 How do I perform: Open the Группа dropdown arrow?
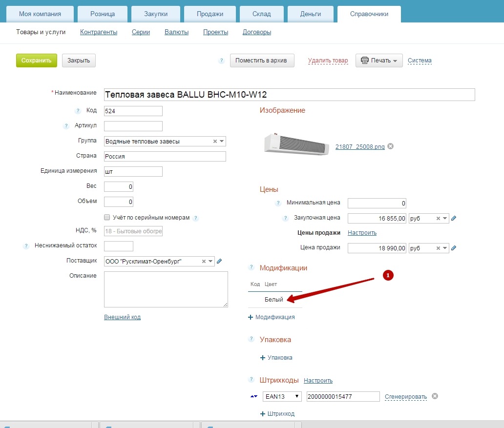[222, 141]
